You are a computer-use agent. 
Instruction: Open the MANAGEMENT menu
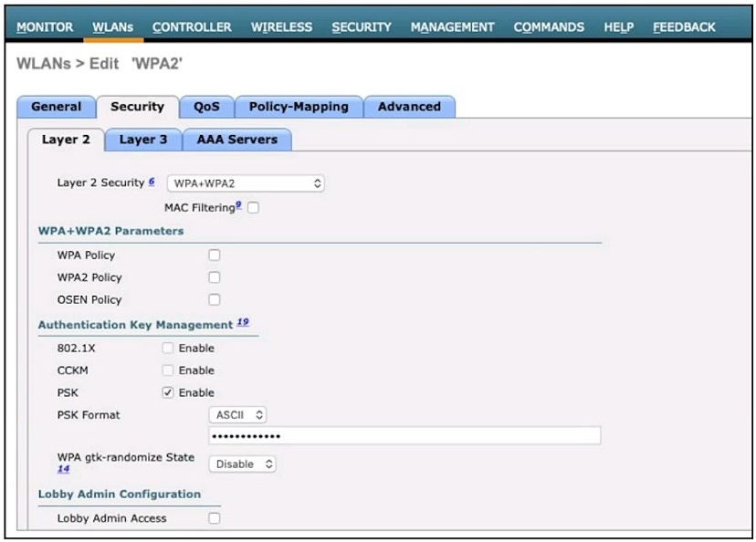point(453,27)
